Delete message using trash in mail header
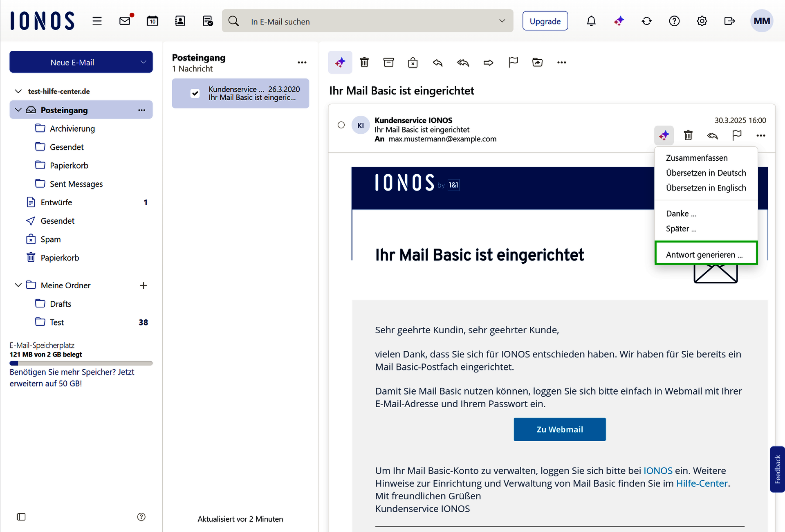Viewport: 785px width, 532px height. click(x=688, y=135)
